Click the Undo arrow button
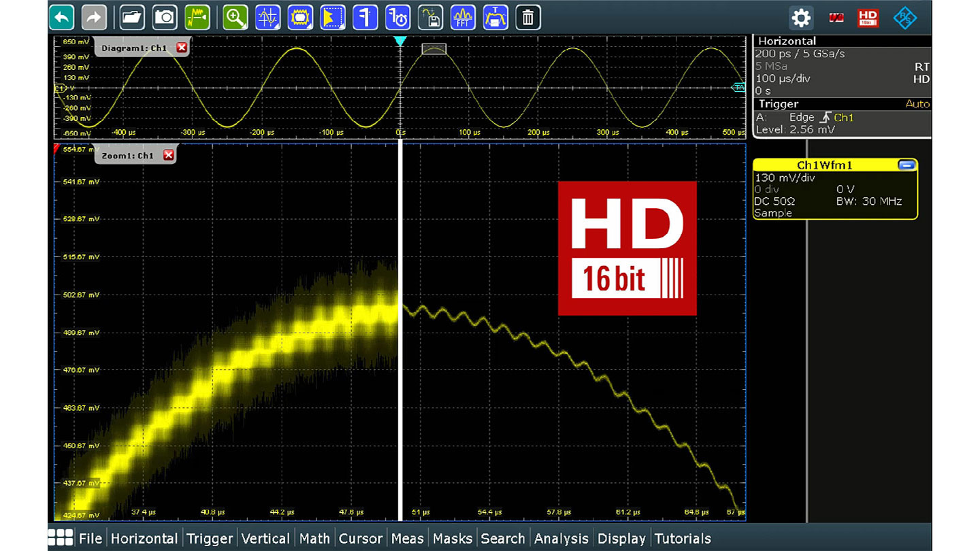 coord(62,17)
